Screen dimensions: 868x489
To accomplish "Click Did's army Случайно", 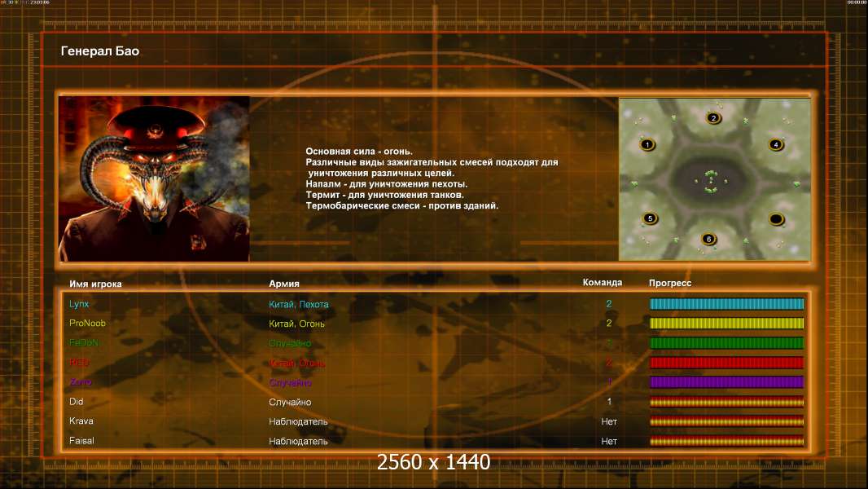I will click(x=290, y=403).
